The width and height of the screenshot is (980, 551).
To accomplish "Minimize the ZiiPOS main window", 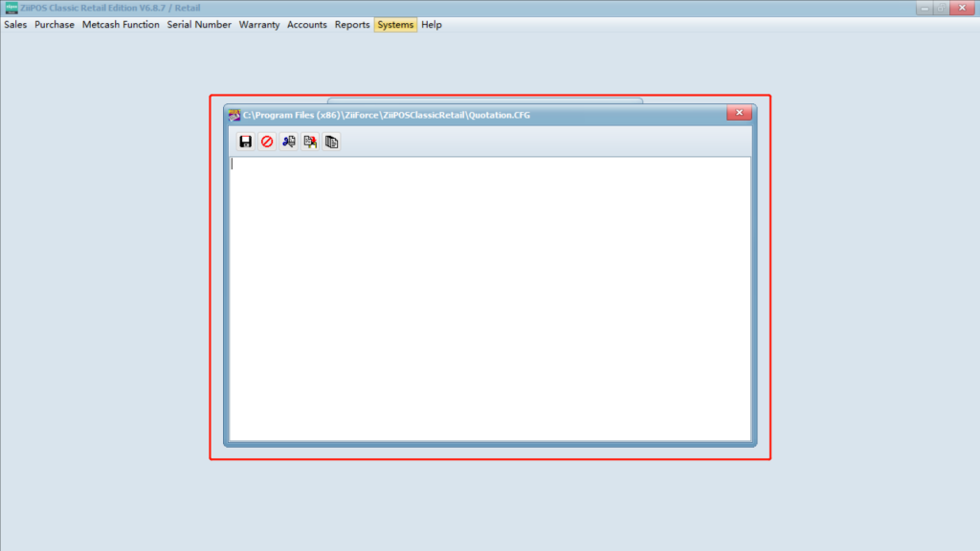I will point(924,8).
